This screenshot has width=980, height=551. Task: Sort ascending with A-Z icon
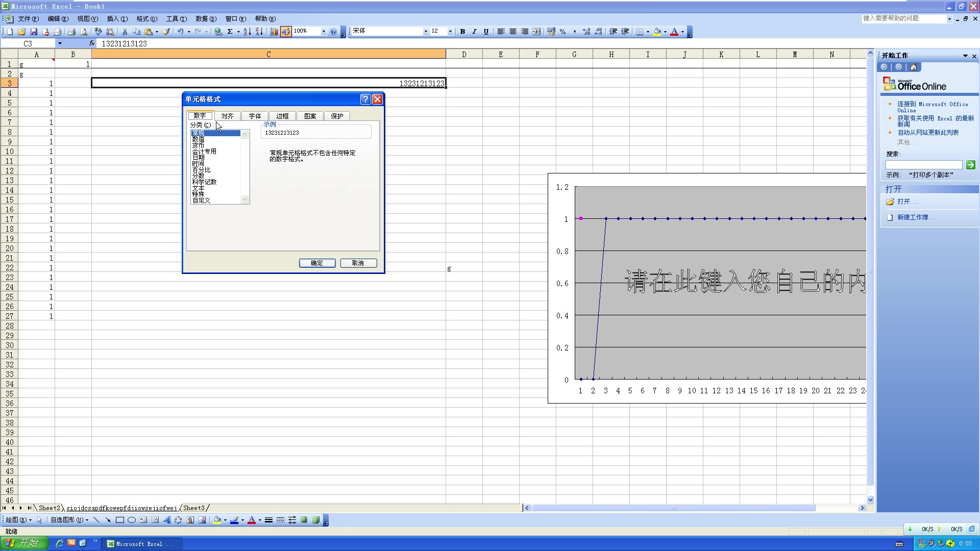[247, 32]
